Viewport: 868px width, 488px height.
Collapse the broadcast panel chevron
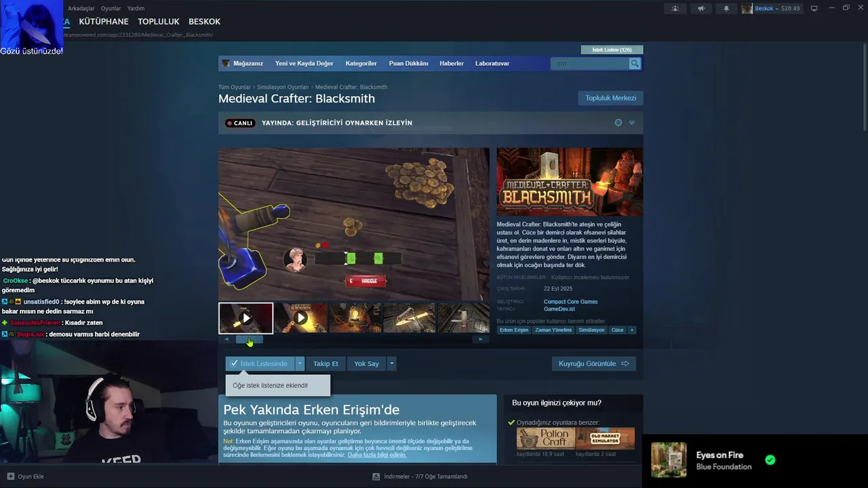click(631, 123)
